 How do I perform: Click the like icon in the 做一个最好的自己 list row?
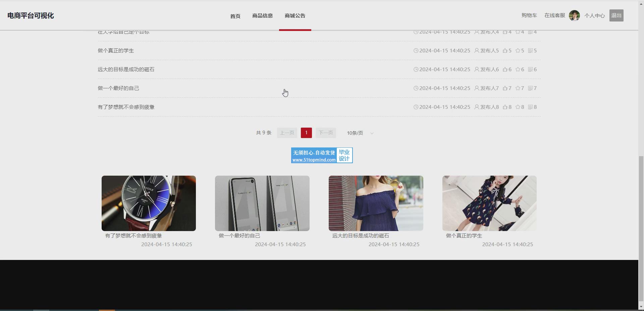[x=505, y=88]
